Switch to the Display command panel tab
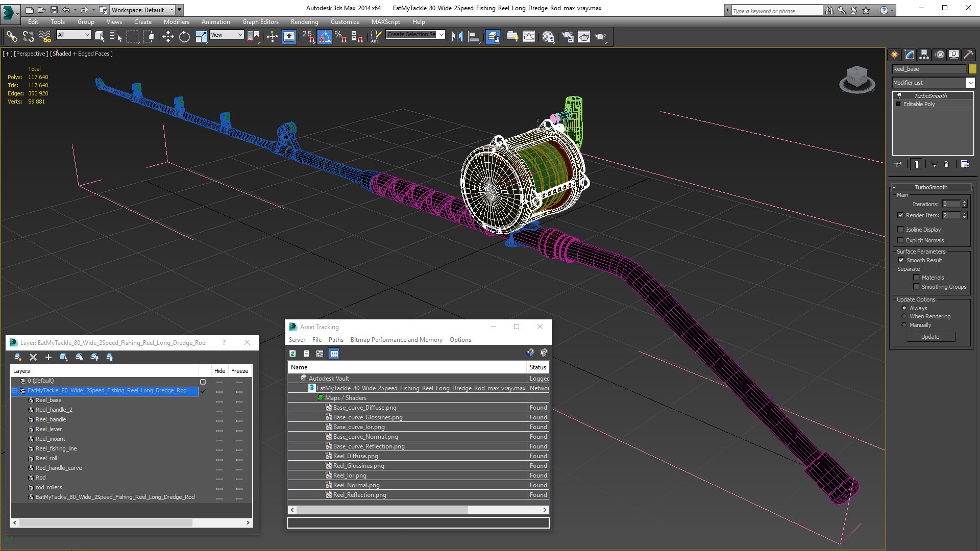The height and width of the screenshot is (551, 980). (x=953, y=55)
